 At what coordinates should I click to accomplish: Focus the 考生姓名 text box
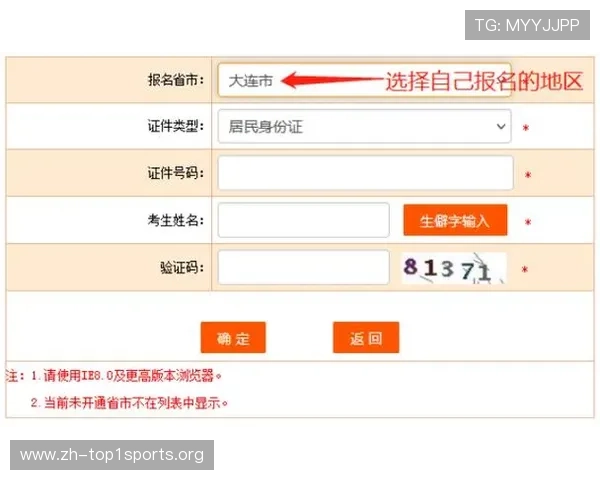point(303,220)
